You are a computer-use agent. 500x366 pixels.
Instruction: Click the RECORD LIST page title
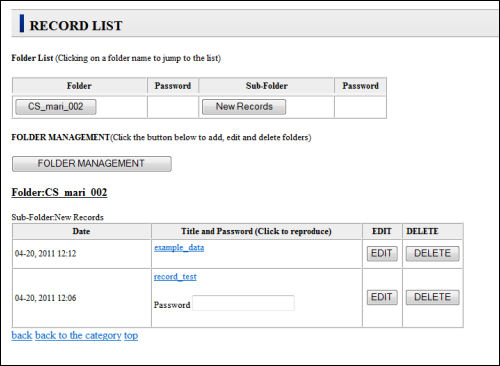tap(76, 26)
